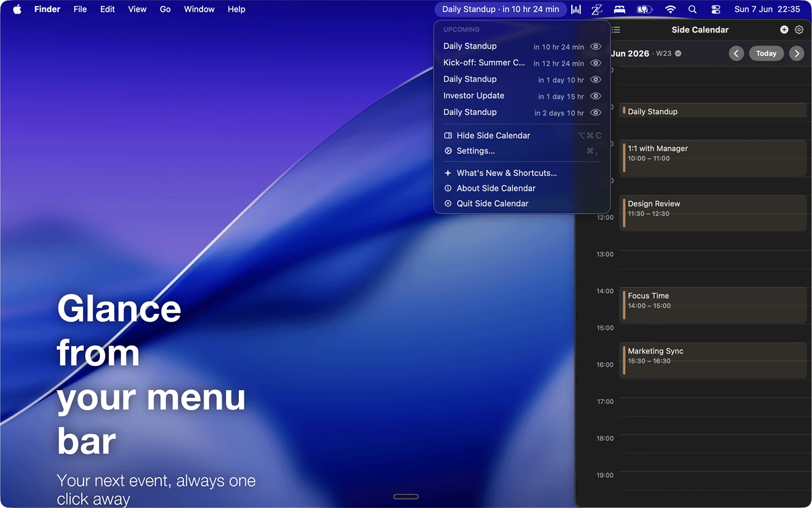Open the View menu

click(137, 9)
